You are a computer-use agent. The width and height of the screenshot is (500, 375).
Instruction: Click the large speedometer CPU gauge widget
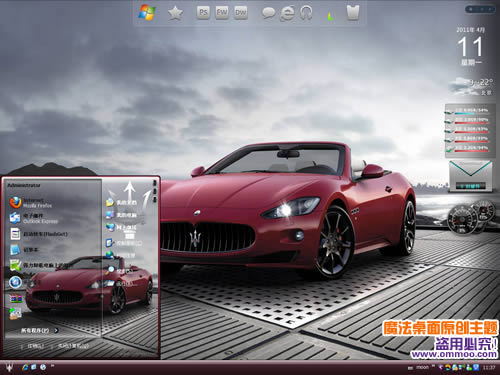(462, 219)
